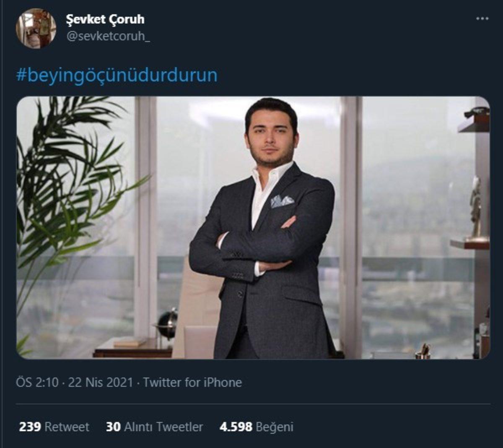Click the 239 retweet count number
The width and height of the screenshot is (503, 448).
point(30,427)
